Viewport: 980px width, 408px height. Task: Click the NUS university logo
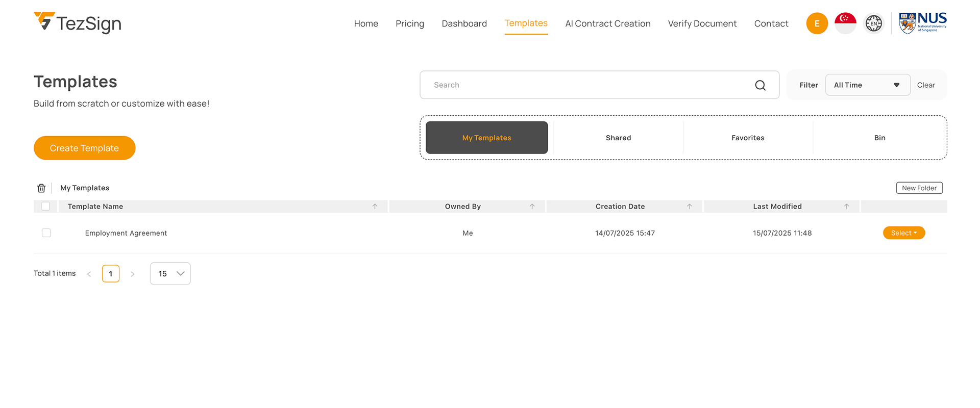click(922, 23)
